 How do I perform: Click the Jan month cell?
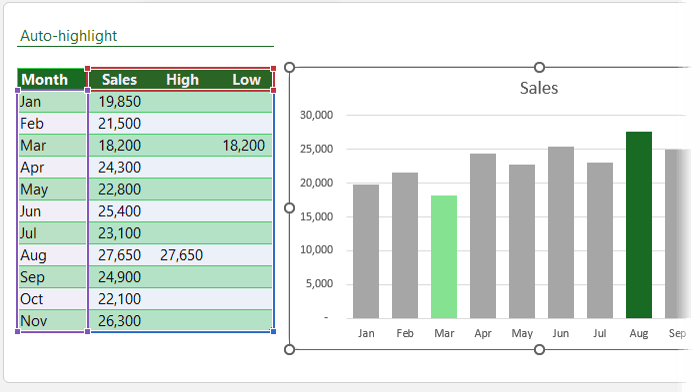point(52,102)
